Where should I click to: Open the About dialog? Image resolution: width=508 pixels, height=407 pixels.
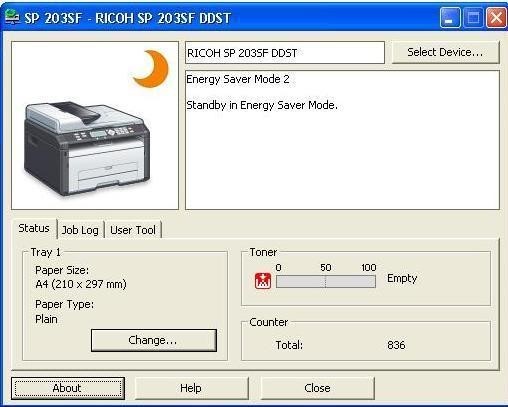tap(68, 388)
